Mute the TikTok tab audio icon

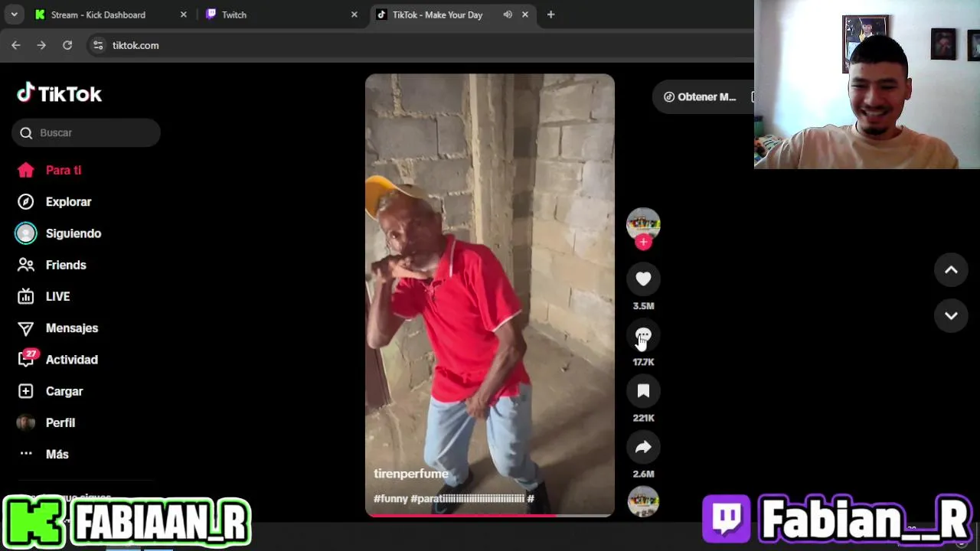508,15
